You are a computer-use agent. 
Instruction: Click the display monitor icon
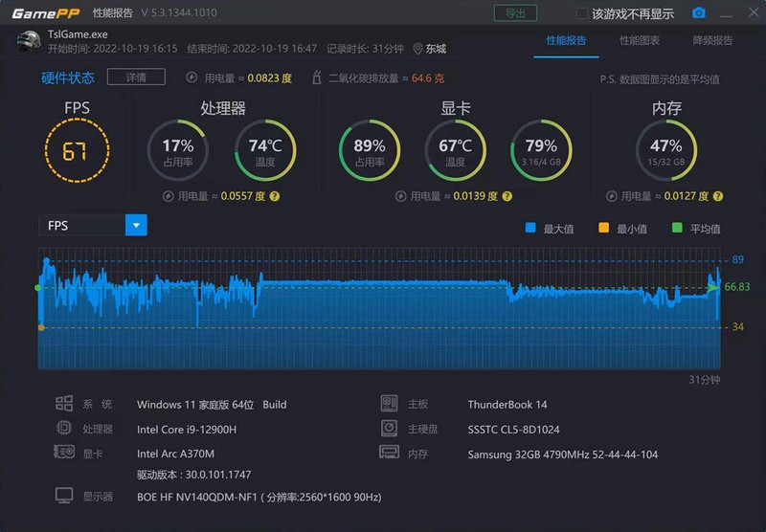(x=64, y=496)
